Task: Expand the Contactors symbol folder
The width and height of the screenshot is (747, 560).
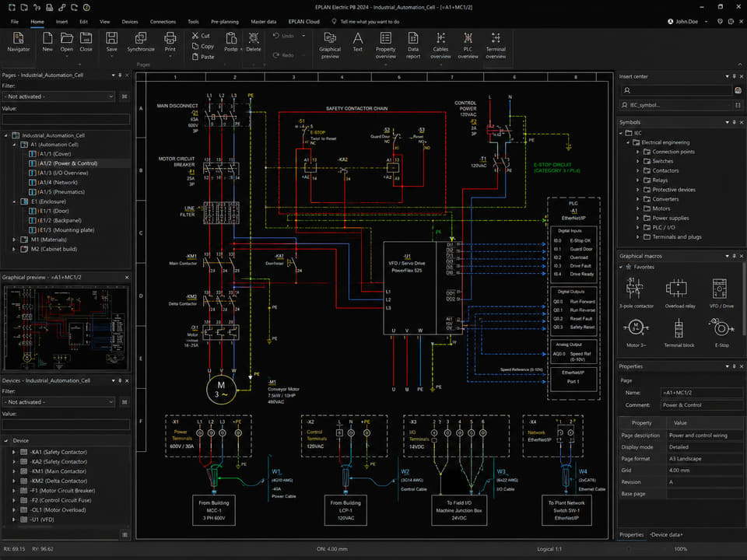Action: (638, 170)
